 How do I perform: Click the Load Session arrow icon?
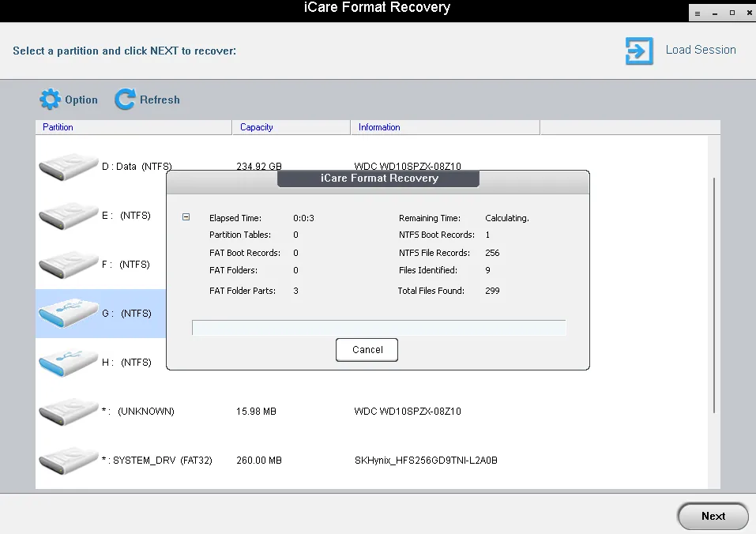pos(639,51)
